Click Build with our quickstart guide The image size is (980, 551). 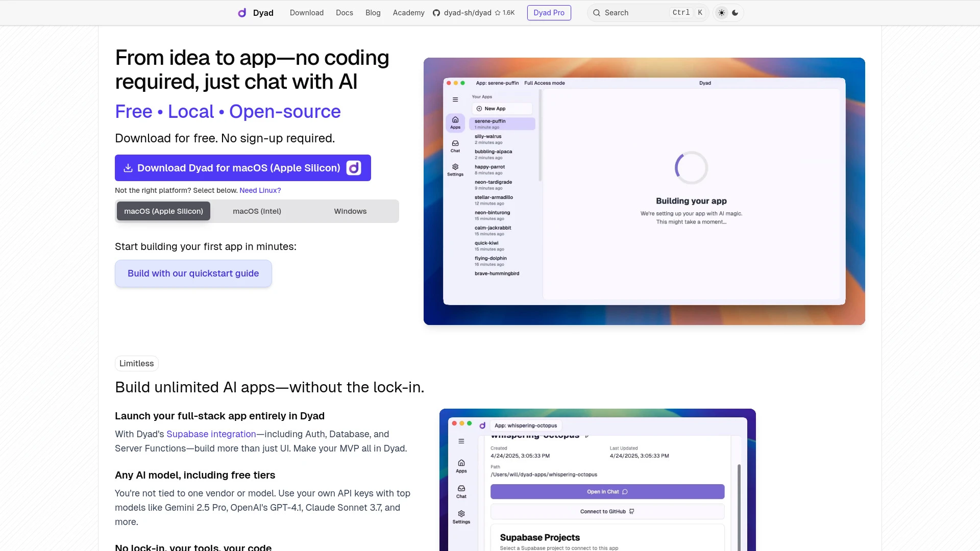point(193,273)
